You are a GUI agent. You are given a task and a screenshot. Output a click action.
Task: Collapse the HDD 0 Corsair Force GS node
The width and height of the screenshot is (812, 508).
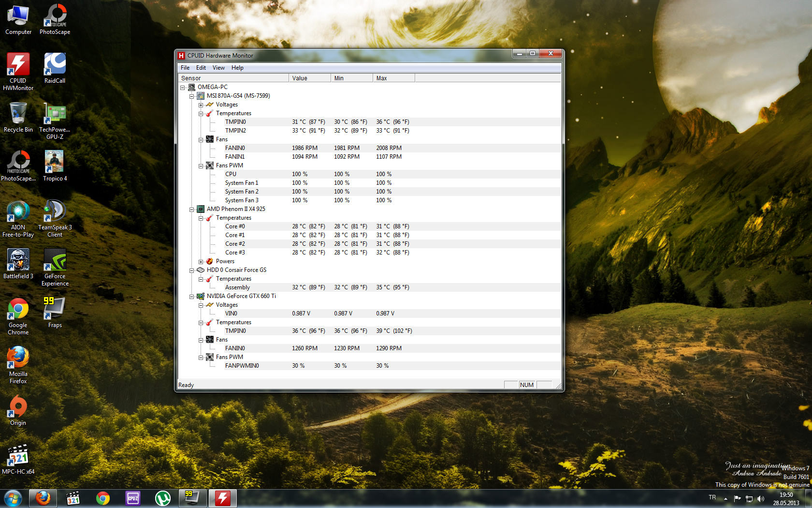click(192, 270)
